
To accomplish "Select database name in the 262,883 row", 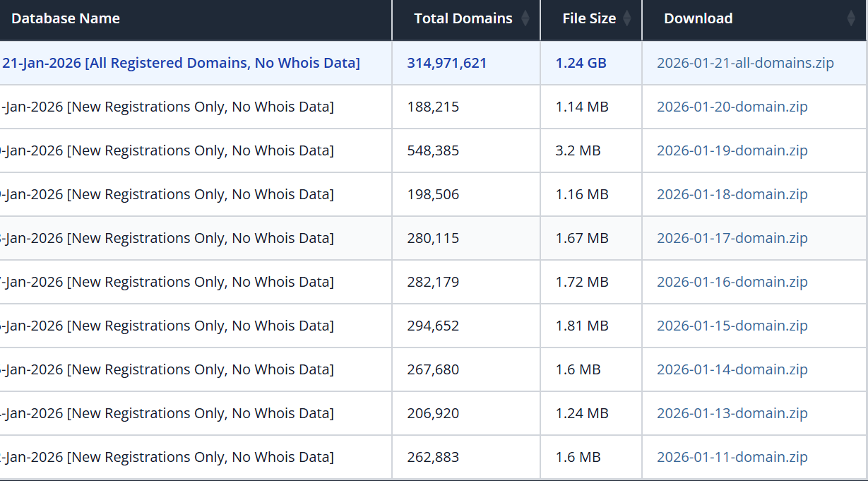I will (x=167, y=457).
